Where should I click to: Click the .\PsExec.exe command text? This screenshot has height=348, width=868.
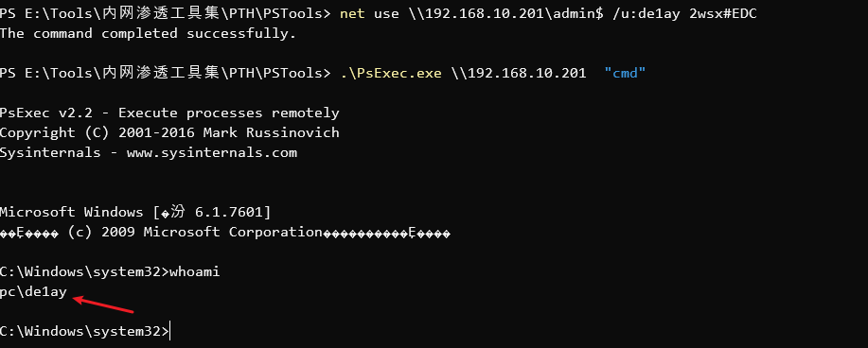pyautogui.click(x=391, y=73)
